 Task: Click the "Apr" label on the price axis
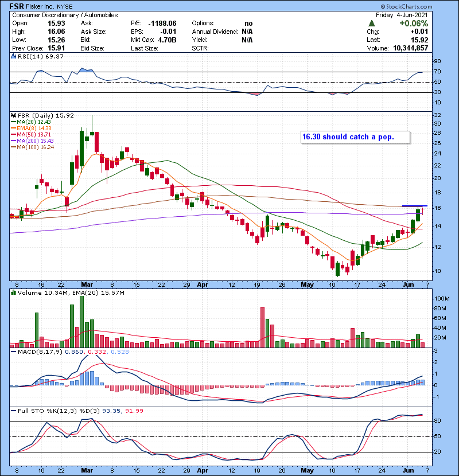click(x=203, y=284)
